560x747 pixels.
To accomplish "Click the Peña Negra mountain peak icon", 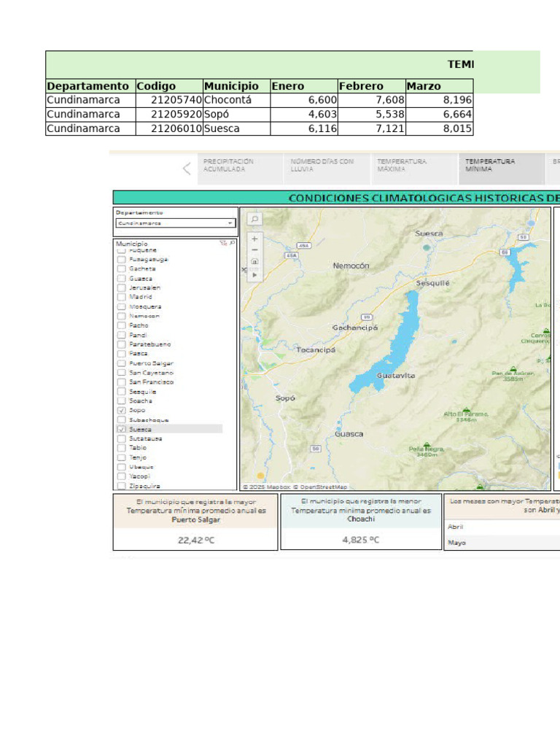I will pos(426,444).
